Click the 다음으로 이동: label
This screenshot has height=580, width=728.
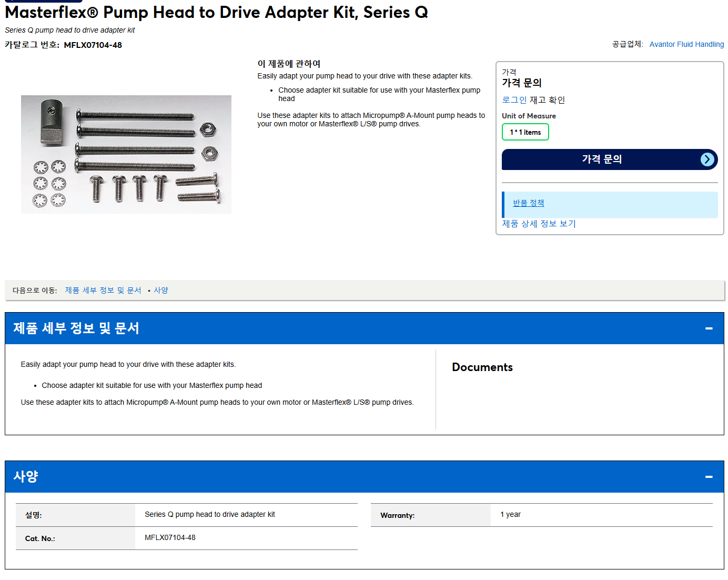pos(35,291)
